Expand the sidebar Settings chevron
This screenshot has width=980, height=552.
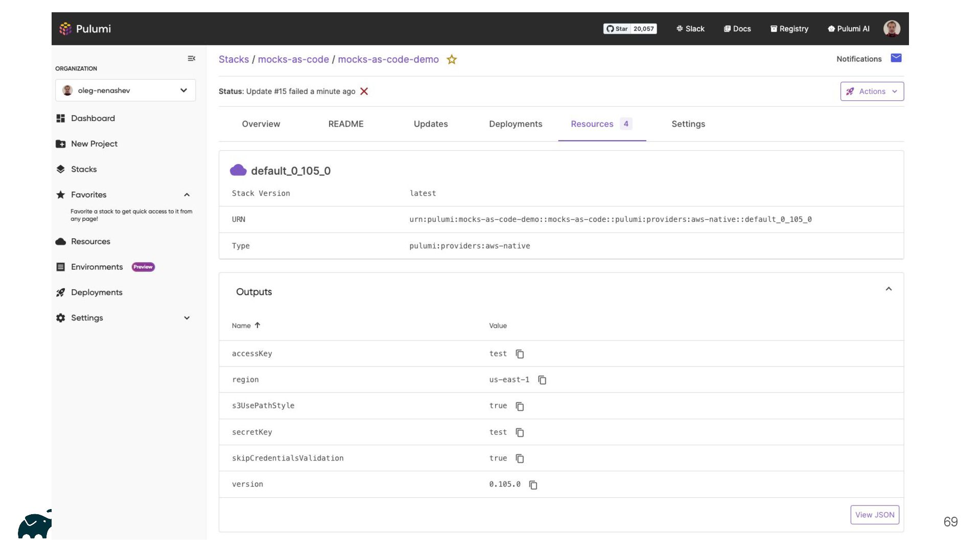click(187, 318)
